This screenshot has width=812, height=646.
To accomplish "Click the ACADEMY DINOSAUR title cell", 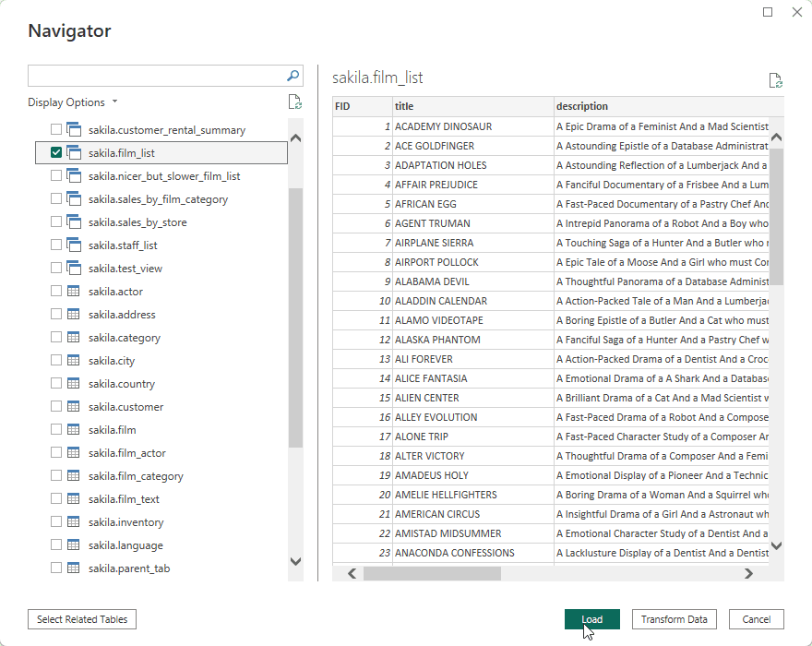I will coord(472,126).
